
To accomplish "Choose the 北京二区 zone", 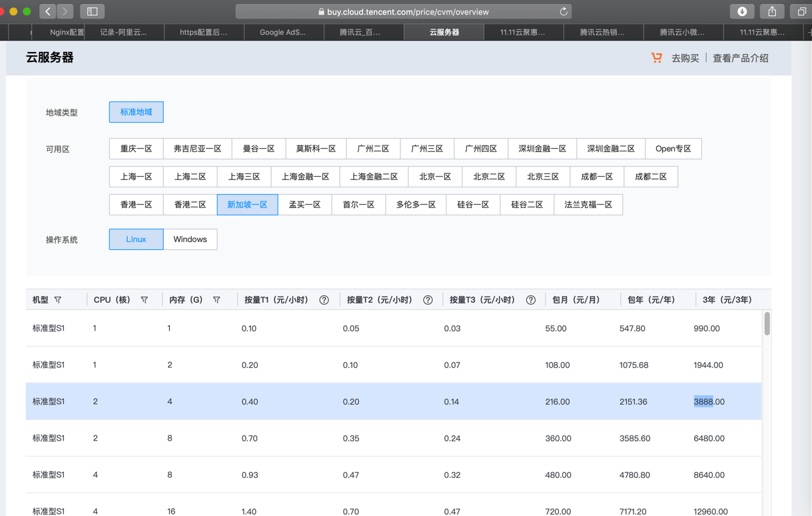I will coord(489,177).
